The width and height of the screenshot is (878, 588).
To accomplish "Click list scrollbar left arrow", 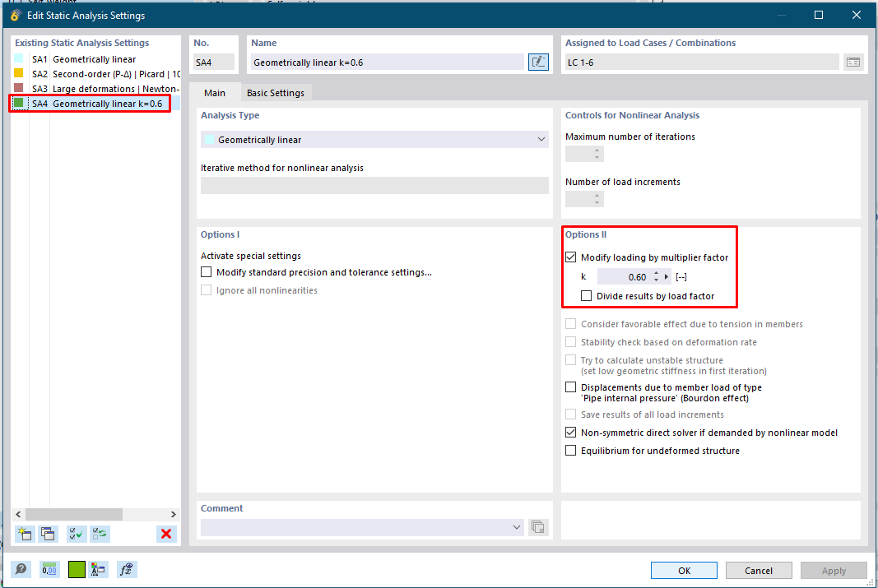I will (18, 514).
